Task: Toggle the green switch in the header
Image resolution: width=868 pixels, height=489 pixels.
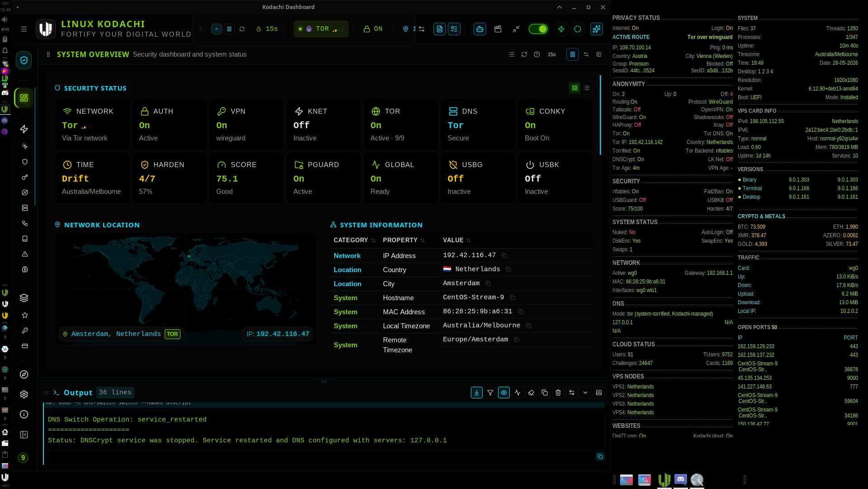Action: 538,29
